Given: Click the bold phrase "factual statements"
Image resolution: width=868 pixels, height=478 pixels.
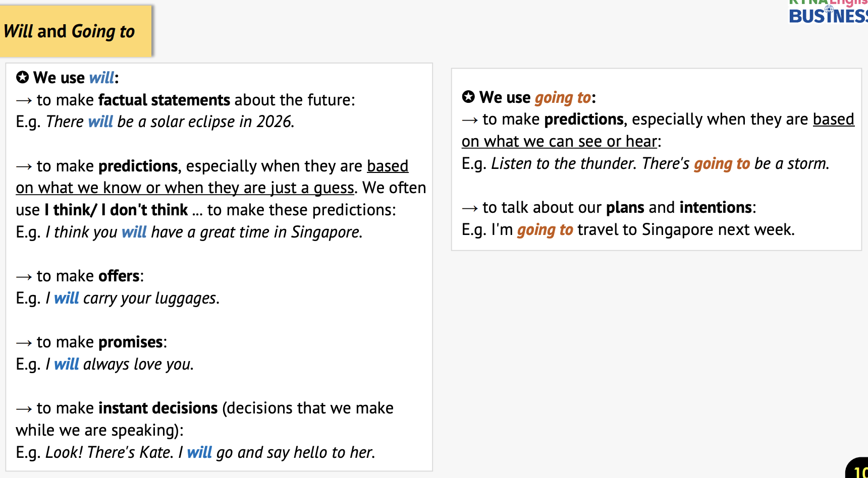Looking at the screenshot, I should [x=164, y=100].
